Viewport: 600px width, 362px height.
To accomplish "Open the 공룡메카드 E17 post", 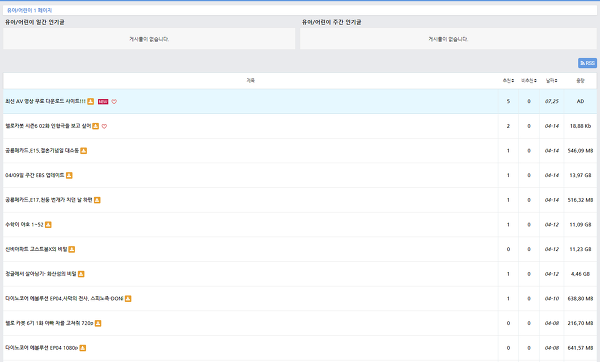I will pyautogui.click(x=49, y=200).
